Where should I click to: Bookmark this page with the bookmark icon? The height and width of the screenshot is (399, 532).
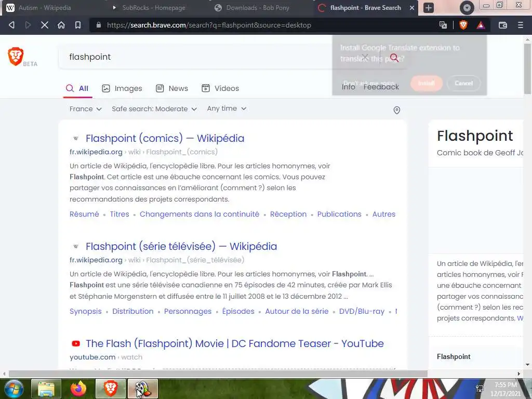pos(78,25)
